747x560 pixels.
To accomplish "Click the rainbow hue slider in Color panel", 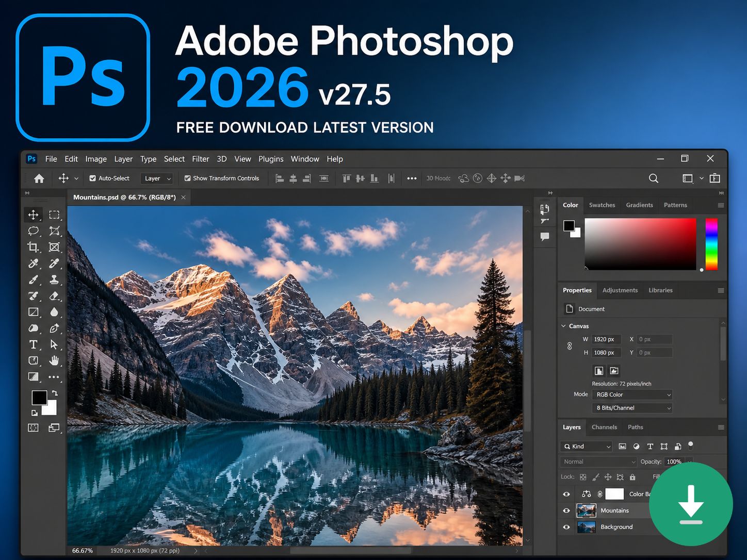I will click(x=711, y=244).
